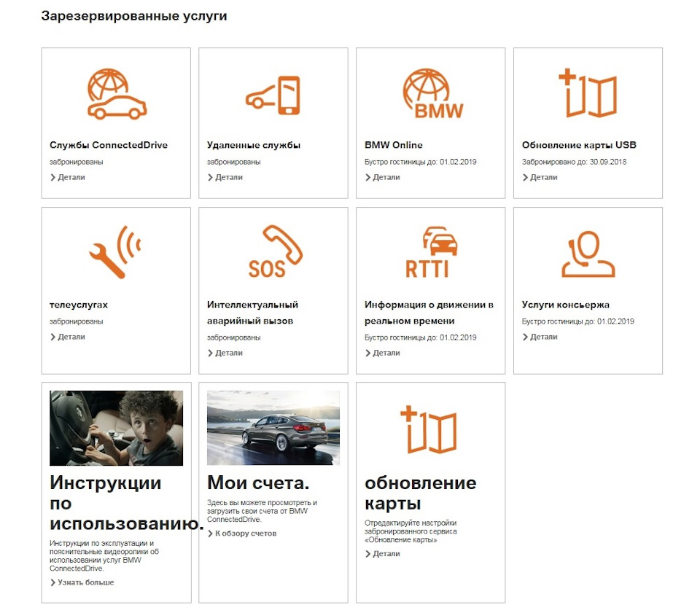Click the Удаленные службы title
The image size is (700, 613).
click(254, 145)
